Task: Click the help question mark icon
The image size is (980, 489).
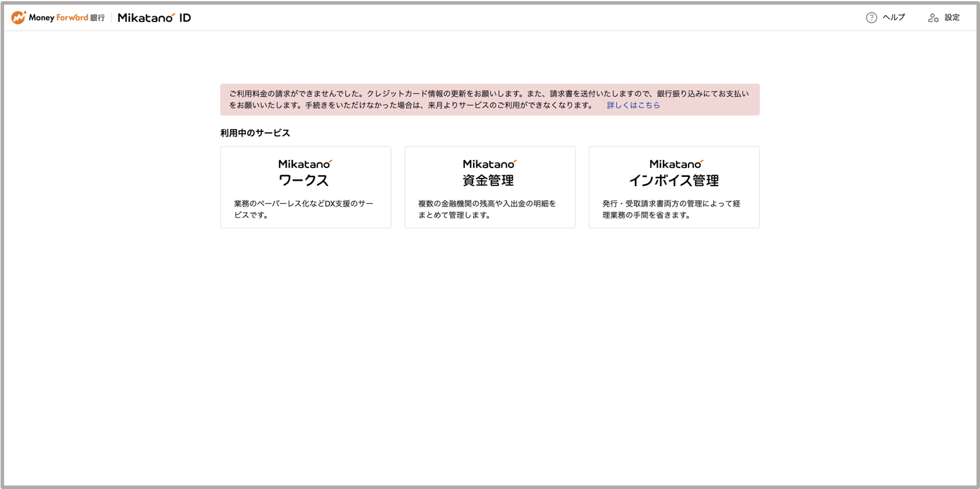Action: click(x=871, y=18)
